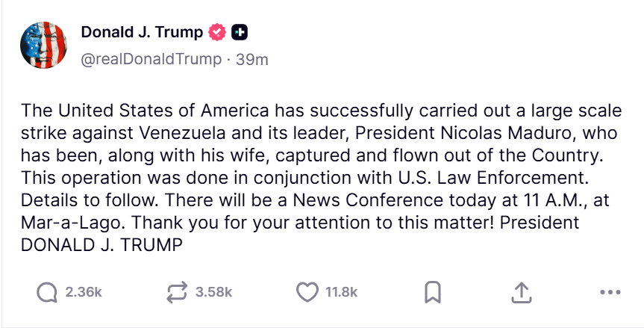Click the 2.36k reply count
This screenshot has width=644, height=328.
(x=83, y=292)
